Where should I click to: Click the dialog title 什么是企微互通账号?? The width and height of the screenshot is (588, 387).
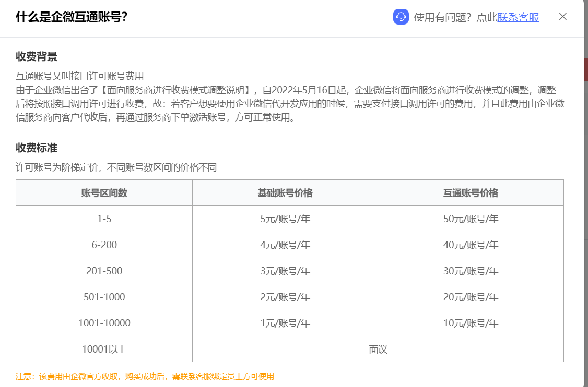(72, 17)
